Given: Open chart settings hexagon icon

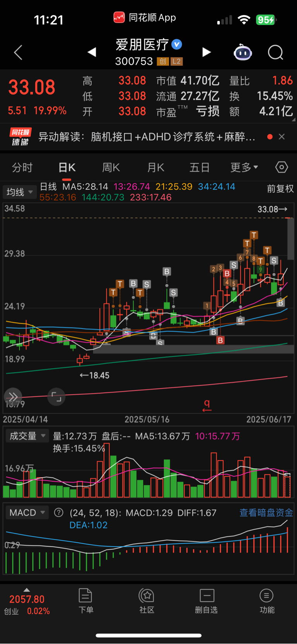Looking at the screenshot, I should pos(282,167).
